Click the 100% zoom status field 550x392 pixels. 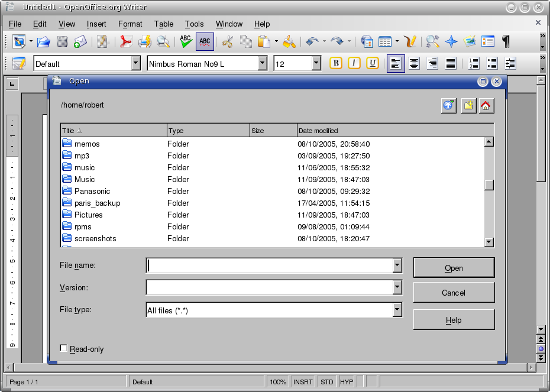tap(278, 382)
